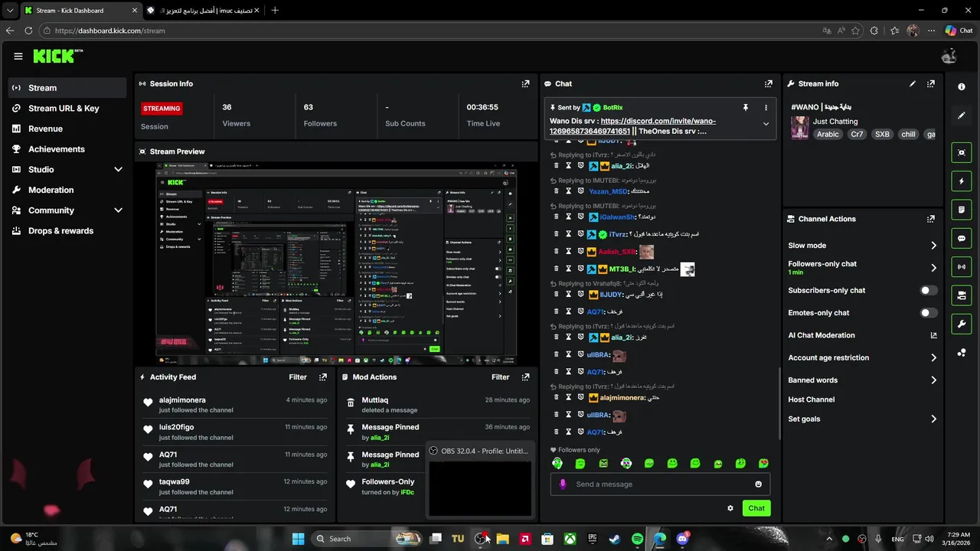980x551 pixels.
Task: Click the Just Chatting category thumbnail
Action: (800, 128)
